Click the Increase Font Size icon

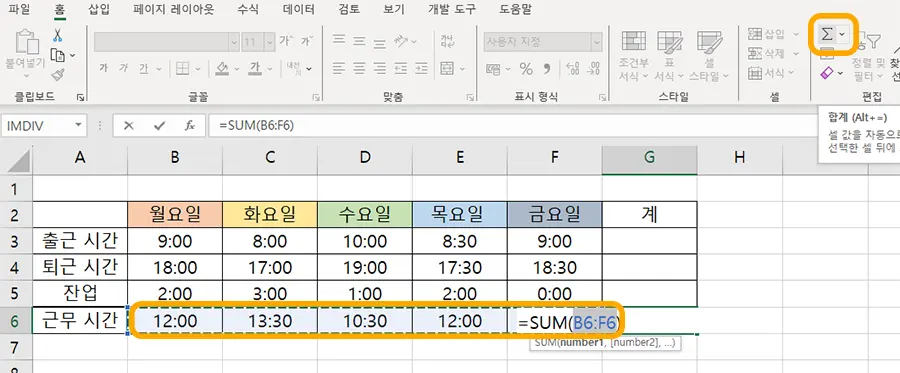[286, 41]
